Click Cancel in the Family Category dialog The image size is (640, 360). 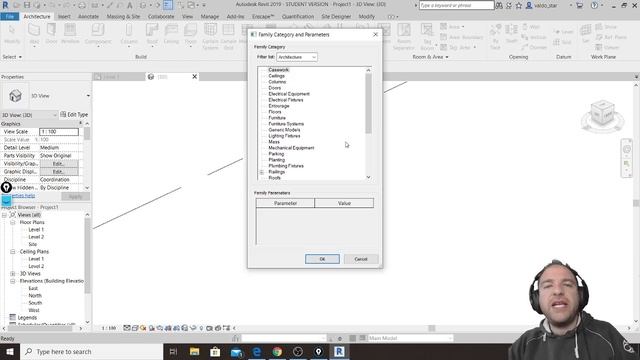point(361,259)
